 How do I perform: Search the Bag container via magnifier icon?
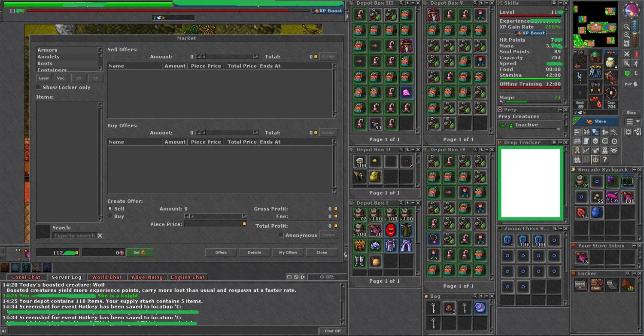coord(475,296)
